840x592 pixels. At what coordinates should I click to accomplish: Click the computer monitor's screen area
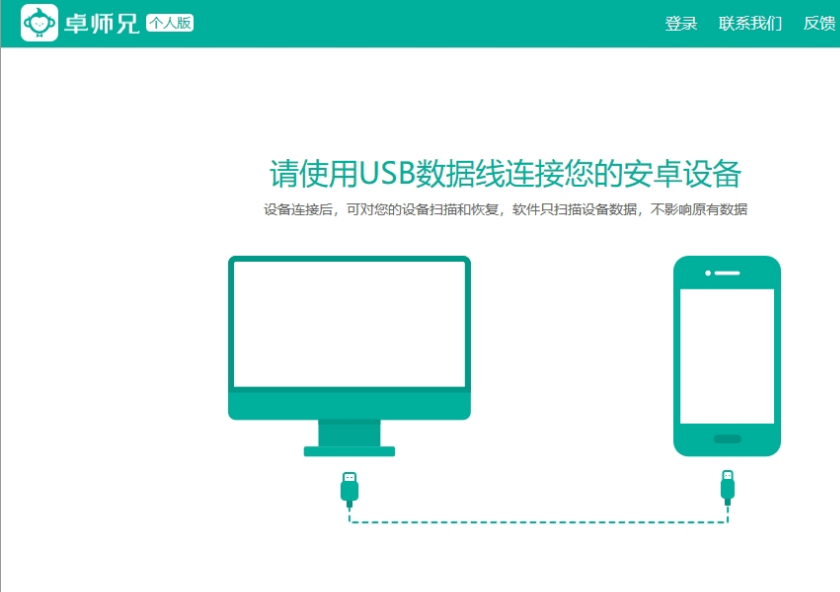coord(348,320)
